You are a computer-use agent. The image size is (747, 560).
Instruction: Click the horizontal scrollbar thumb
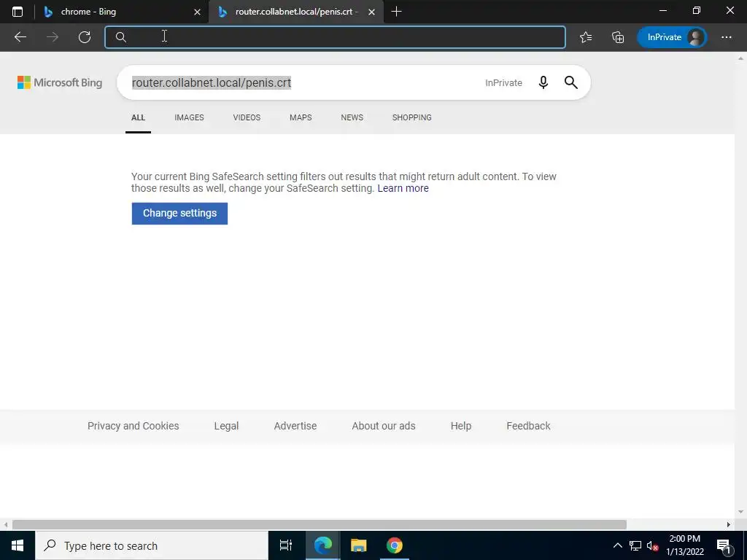point(320,525)
